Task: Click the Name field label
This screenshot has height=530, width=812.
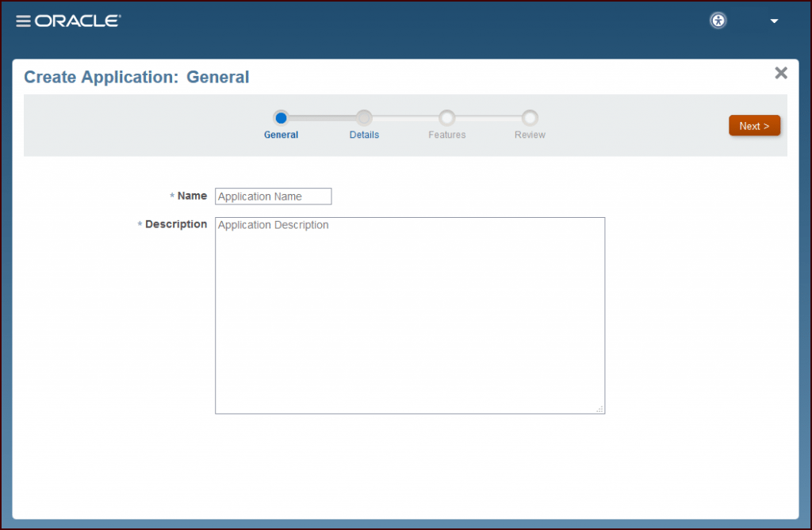Action: (192, 196)
